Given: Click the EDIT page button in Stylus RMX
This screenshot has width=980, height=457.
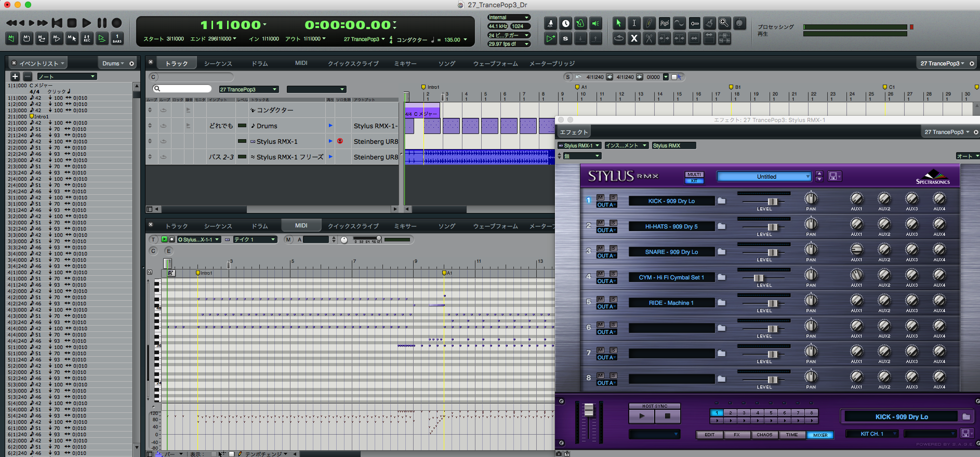Looking at the screenshot, I should coord(709,435).
